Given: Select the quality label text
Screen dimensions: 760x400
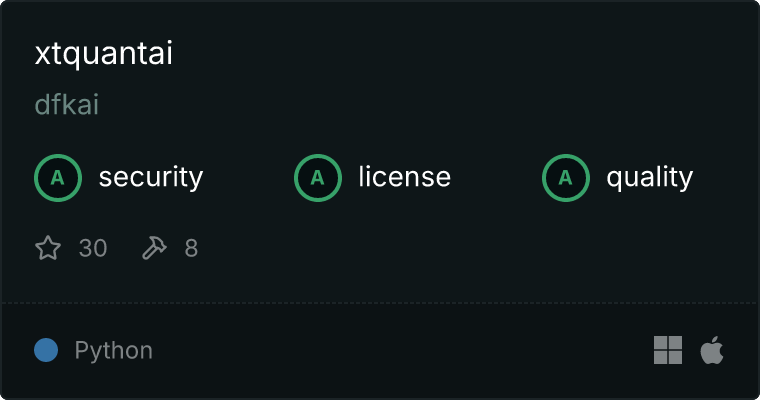Looking at the screenshot, I should (x=649, y=177).
